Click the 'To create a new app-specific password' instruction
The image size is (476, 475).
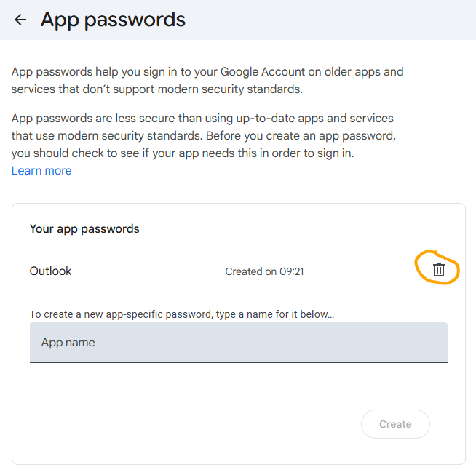coord(181,314)
